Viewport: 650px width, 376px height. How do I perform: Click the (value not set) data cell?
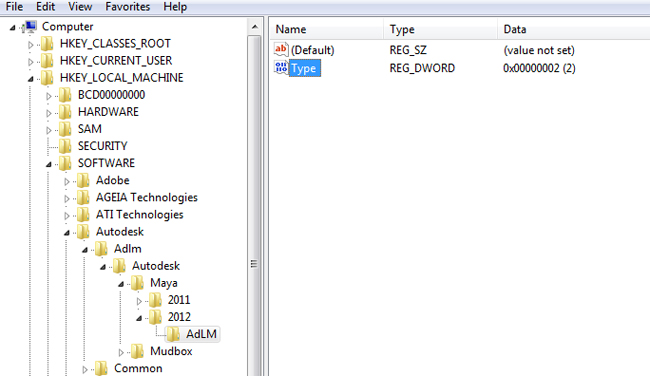[539, 50]
